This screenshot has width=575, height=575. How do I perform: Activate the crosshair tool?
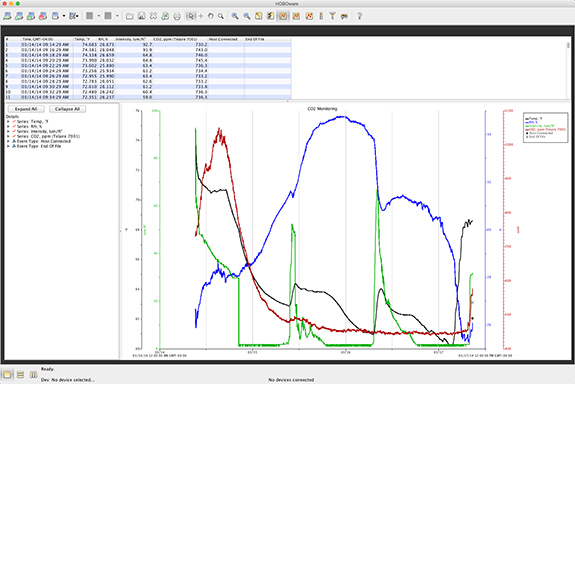click(x=201, y=16)
